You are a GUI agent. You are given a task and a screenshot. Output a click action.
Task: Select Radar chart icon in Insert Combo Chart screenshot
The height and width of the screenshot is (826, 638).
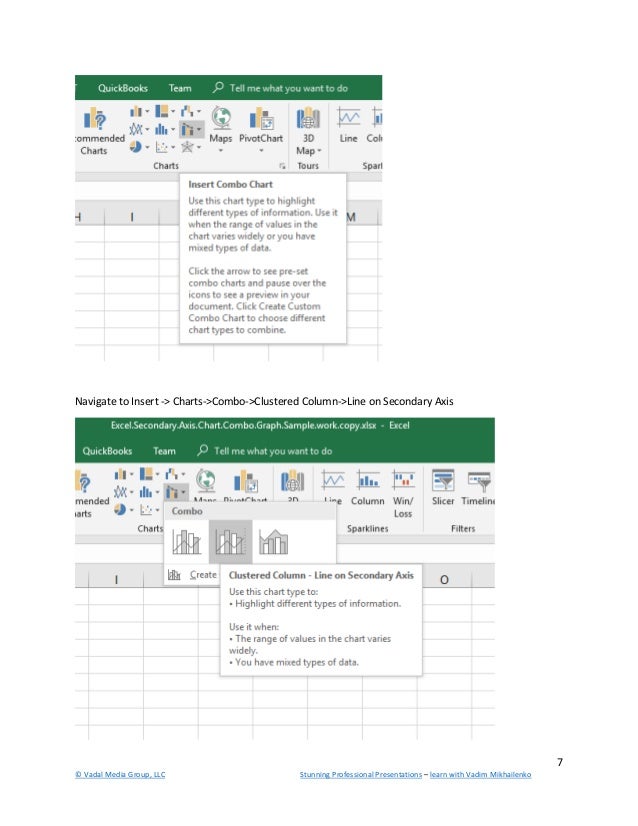pos(187,147)
